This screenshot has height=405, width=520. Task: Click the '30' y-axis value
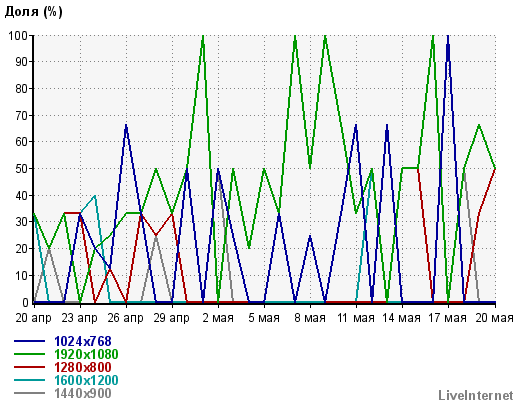[x=22, y=222]
